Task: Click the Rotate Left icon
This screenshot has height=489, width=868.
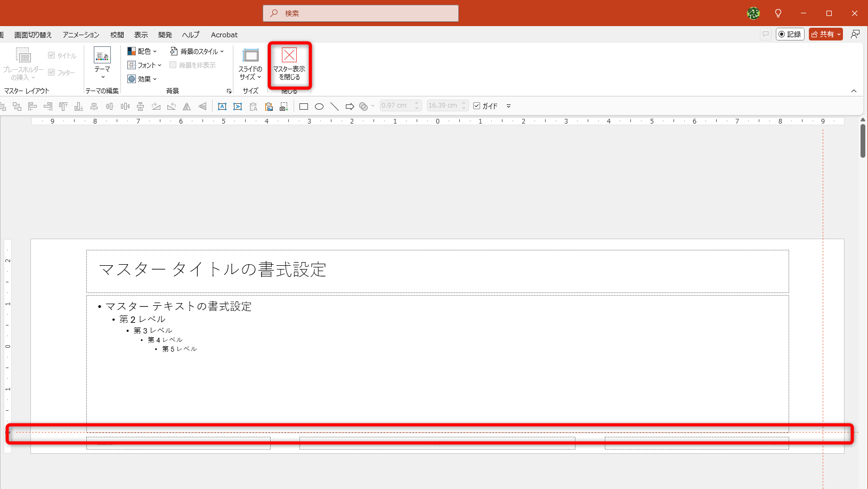Action: tap(172, 107)
